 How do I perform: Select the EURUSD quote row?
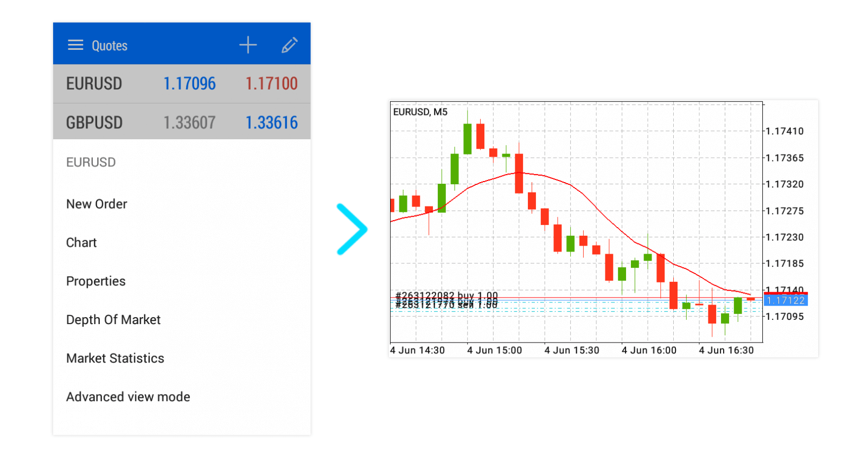point(182,83)
